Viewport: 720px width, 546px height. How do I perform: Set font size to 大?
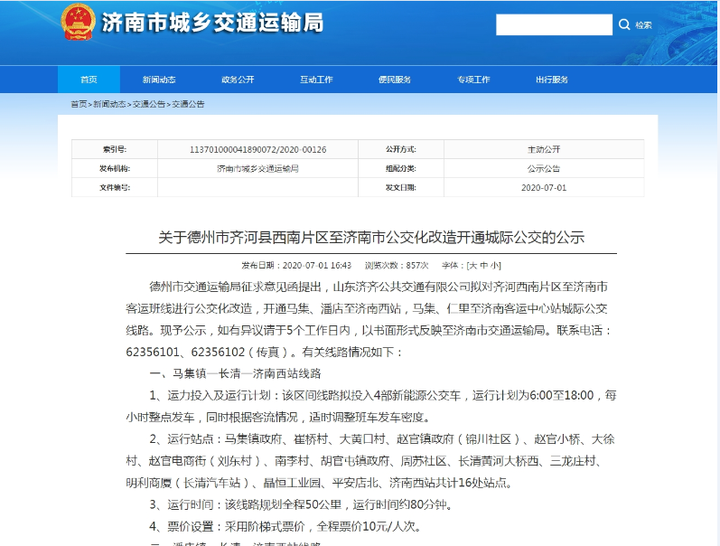coord(473,265)
